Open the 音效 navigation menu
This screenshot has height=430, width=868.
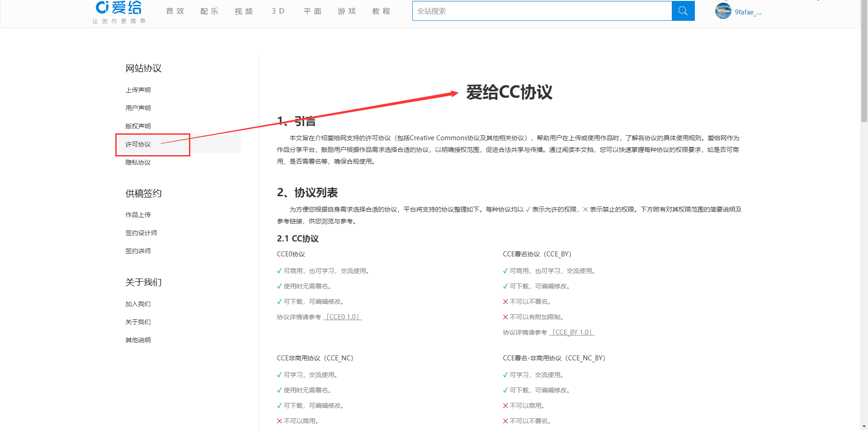coord(175,11)
